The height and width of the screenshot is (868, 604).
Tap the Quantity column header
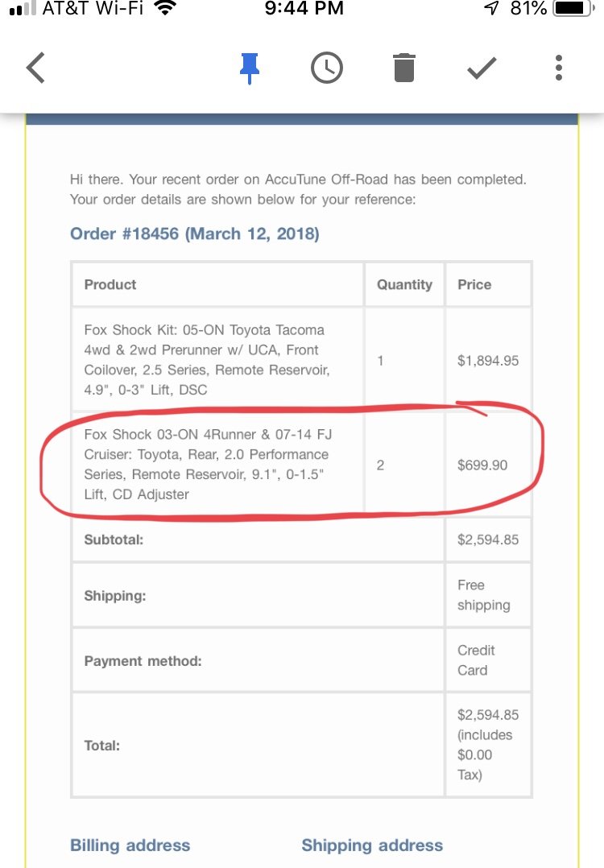[404, 284]
